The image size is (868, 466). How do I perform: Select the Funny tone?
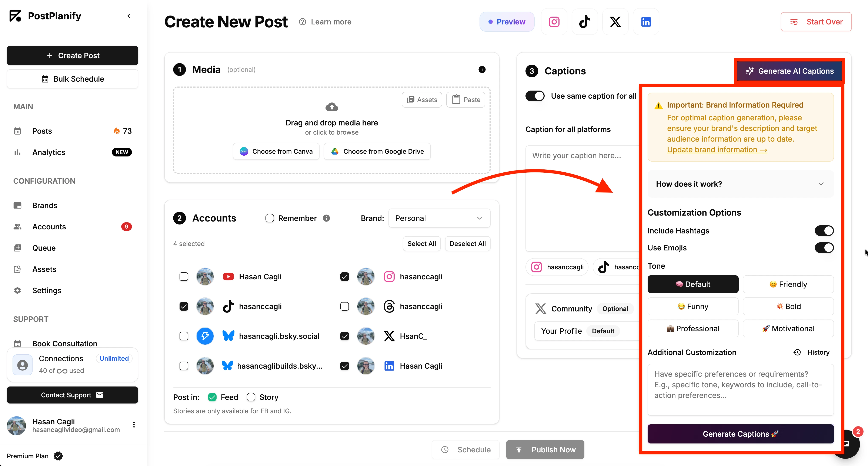[693, 306]
